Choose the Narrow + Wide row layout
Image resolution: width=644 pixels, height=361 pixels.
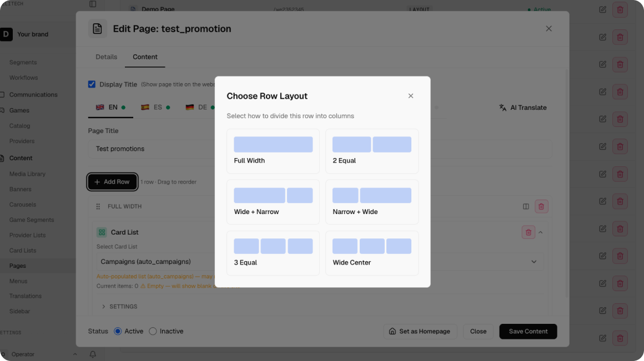372,202
